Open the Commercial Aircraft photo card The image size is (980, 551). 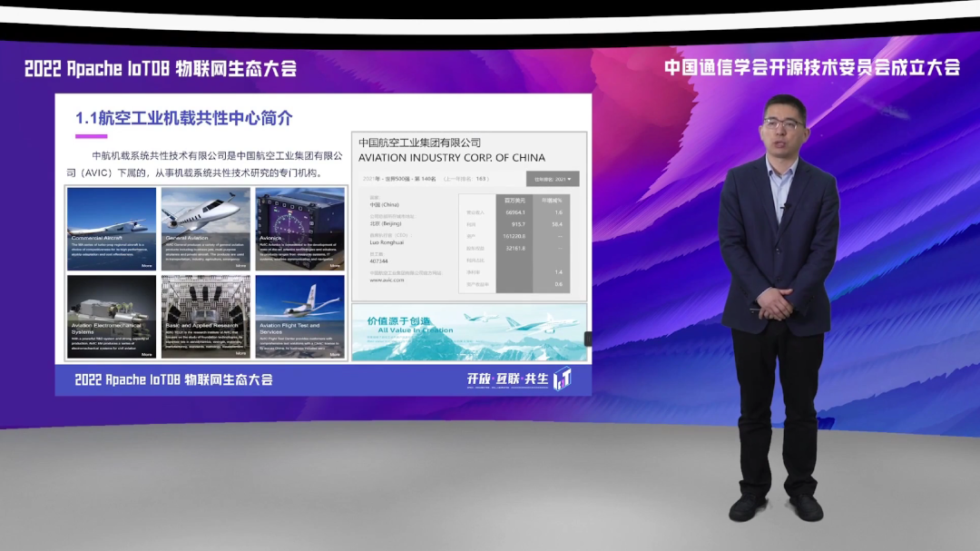pyautogui.click(x=112, y=229)
